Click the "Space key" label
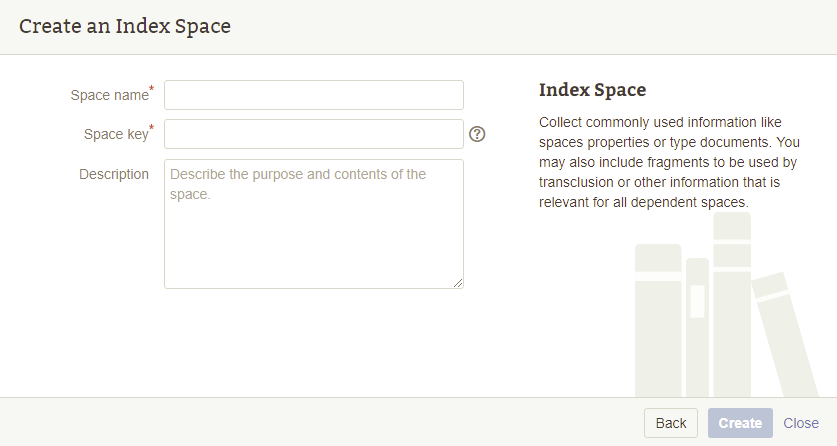This screenshot has height=446, width=837. coord(116,134)
